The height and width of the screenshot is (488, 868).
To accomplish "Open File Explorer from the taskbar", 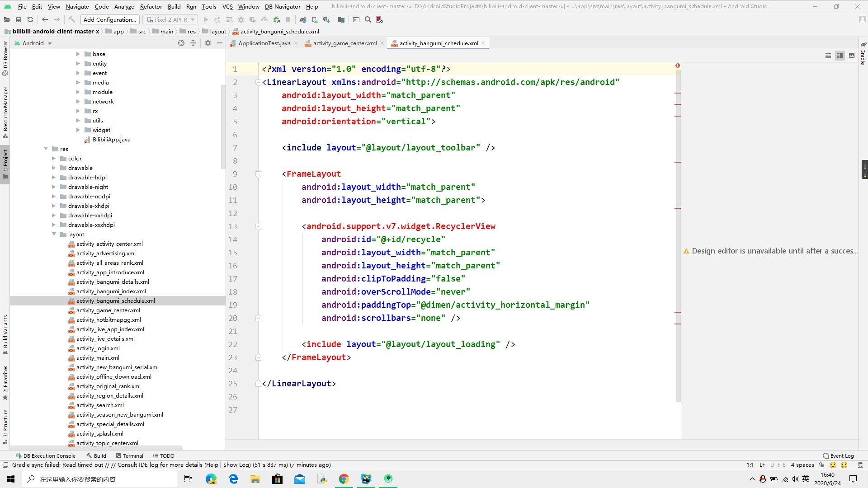I will click(x=255, y=479).
